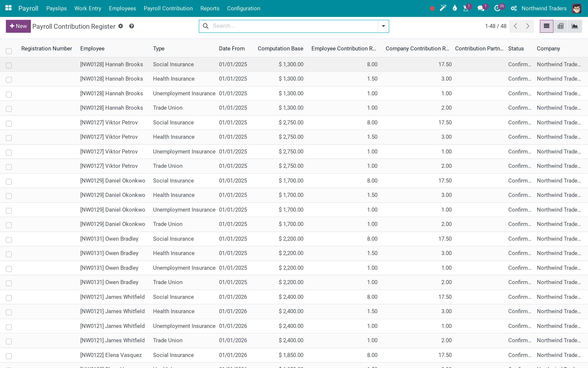588x368 pixels.
Task: Click Hannah Brooks Trade Union employee name
Action: tap(112, 108)
